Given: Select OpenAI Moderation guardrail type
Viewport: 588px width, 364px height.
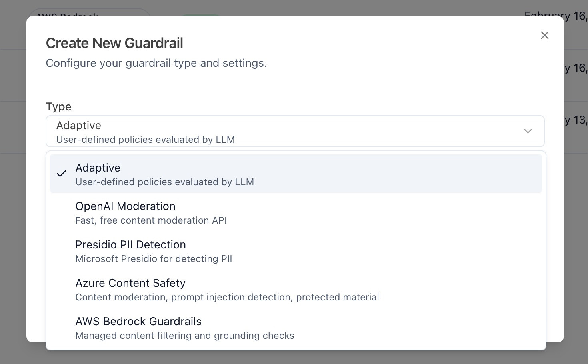Looking at the screenshot, I should click(x=125, y=206).
